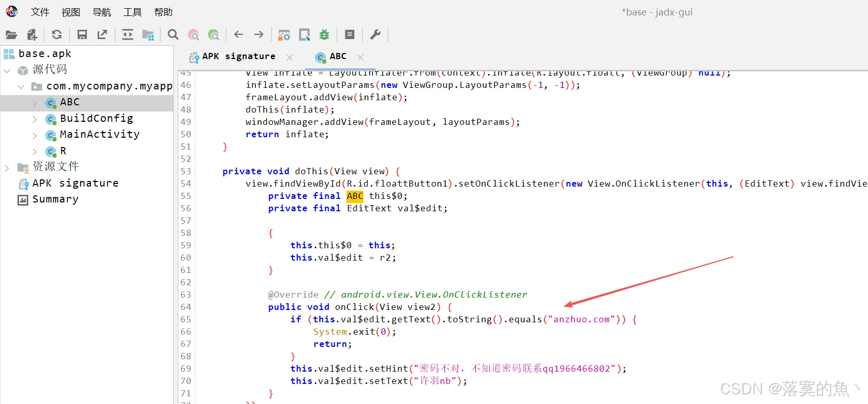The width and height of the screenshot is (868, 404).
Task: Click the quark engine analysis icon
Action: pyautogui.click(x=304, y=35)
